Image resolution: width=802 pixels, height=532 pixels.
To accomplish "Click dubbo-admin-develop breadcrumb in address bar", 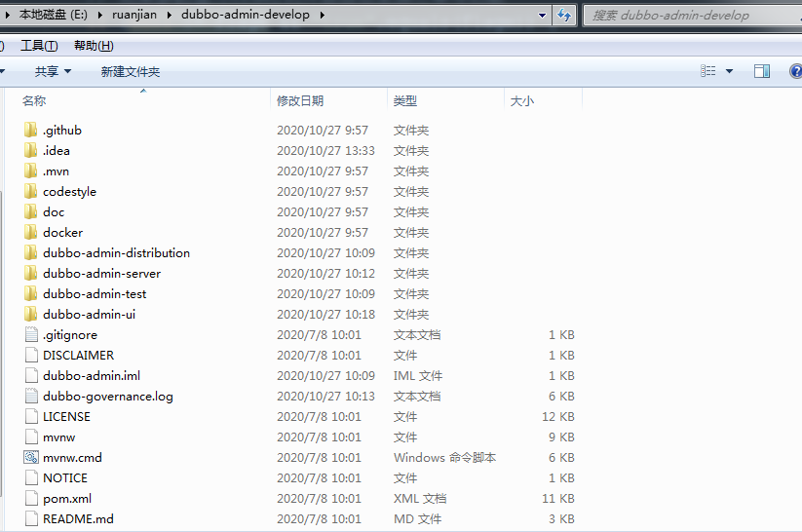I will click(246, 15).
